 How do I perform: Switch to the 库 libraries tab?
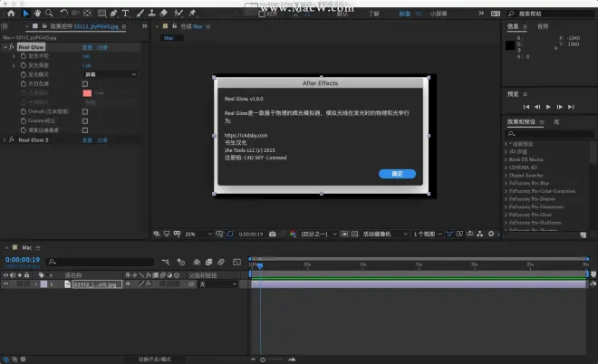pos(556,121)
